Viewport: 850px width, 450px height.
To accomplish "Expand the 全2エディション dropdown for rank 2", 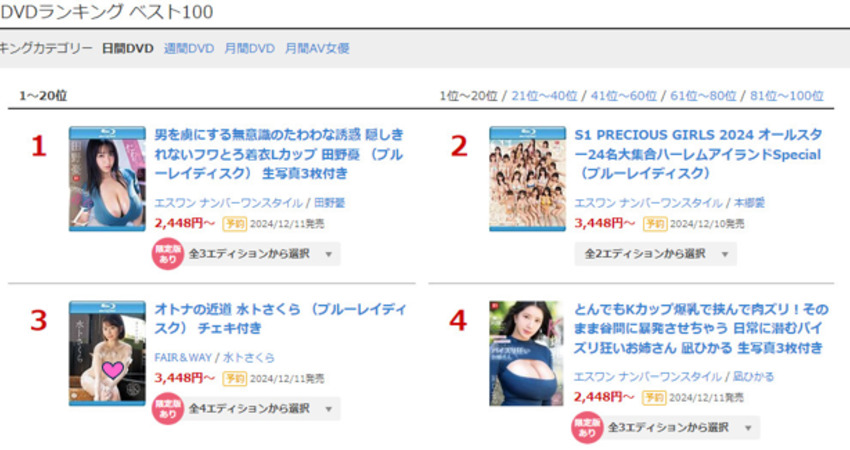I will pos(655,254).
